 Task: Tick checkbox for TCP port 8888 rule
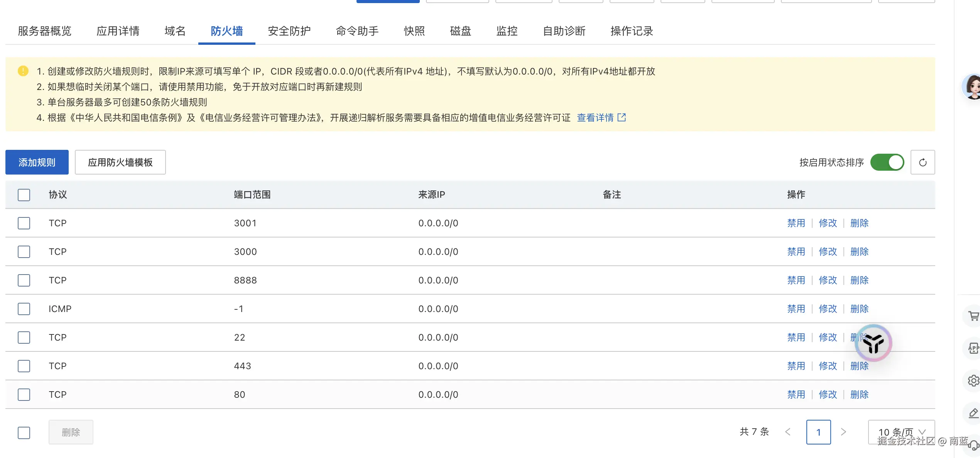[x=24, y=280]
